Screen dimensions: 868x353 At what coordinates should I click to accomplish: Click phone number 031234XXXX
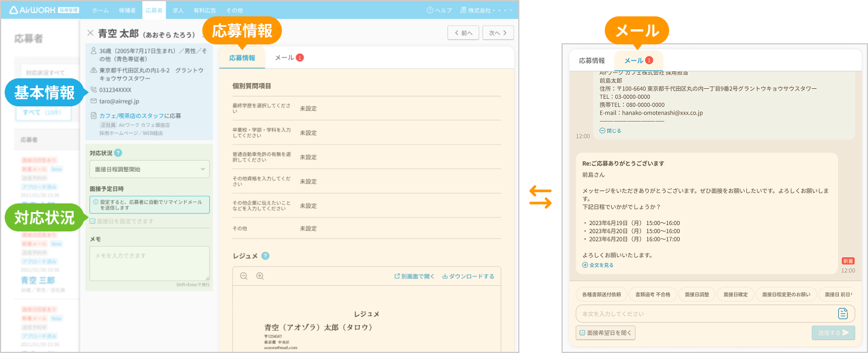tap(115, 90)
